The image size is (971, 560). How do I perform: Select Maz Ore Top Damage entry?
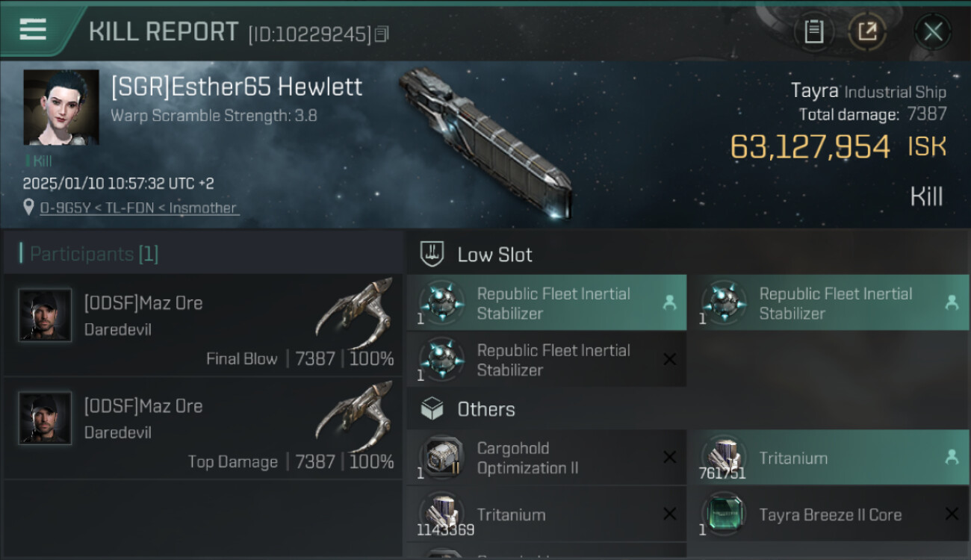coord(203,428)
